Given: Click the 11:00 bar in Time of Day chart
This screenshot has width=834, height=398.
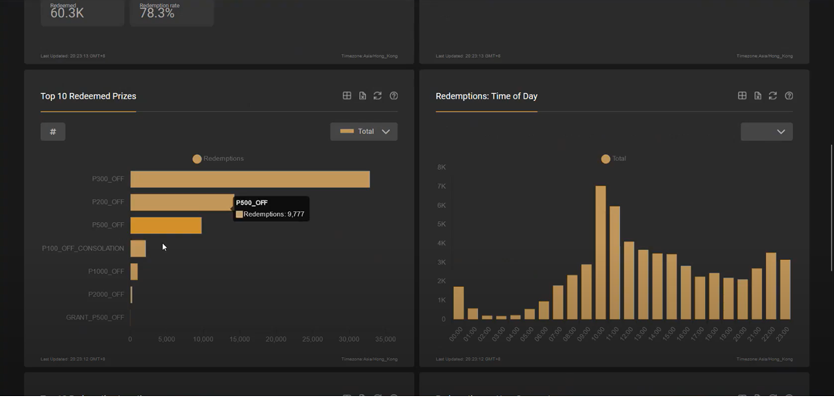Looking at the screenshot, I should point(614,263).
